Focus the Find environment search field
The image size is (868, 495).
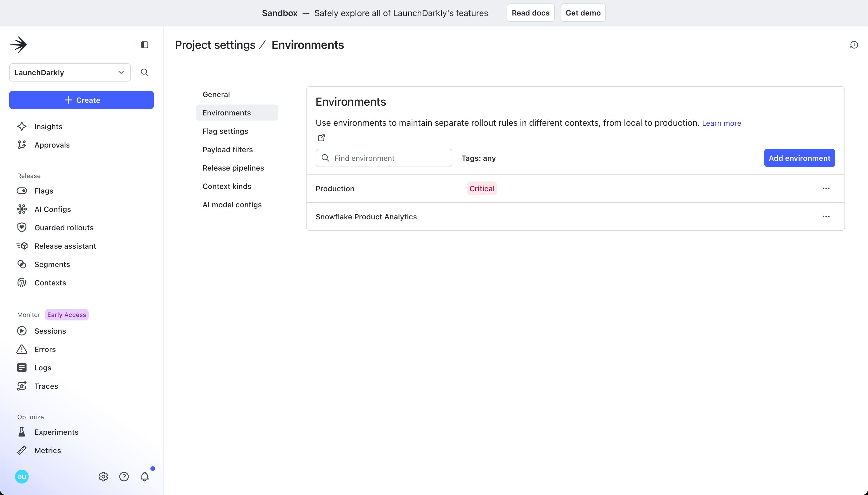[384, 158]
